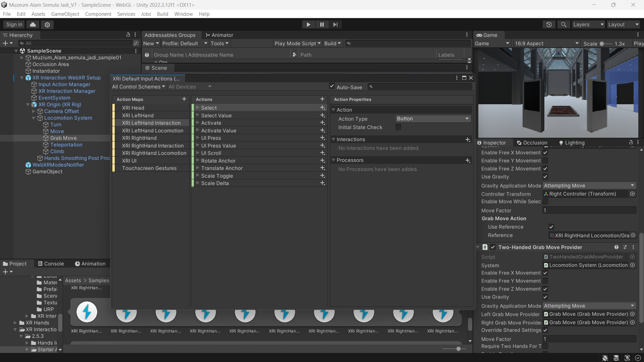Collapse the Locomotion System tree item
The height and width of the screenshot is (362, 644).
tap(34, 118)
